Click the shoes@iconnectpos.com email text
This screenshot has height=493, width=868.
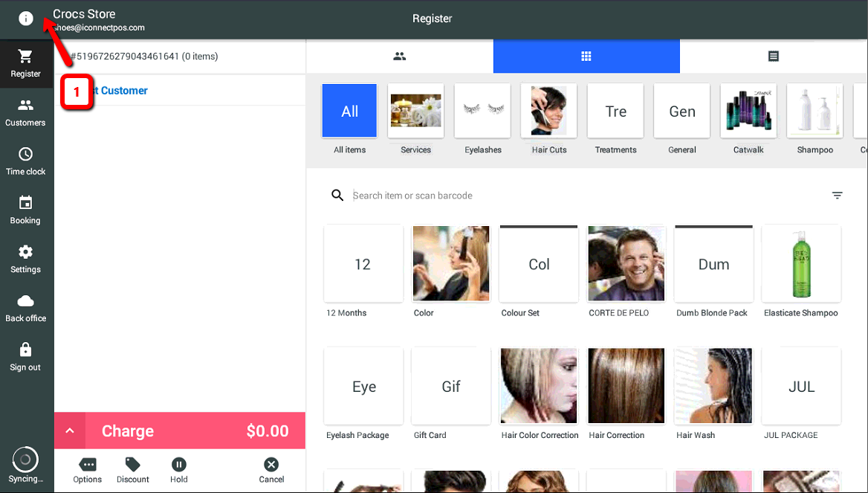pos(99,28)
